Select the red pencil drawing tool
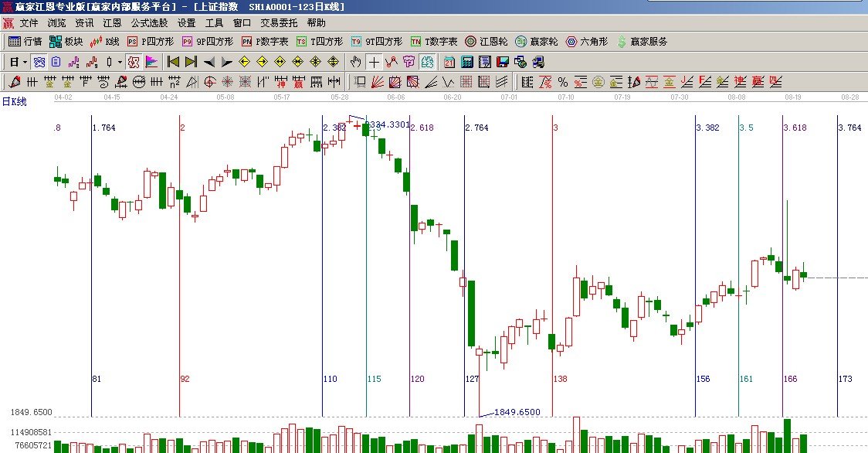The height and width of the screenshot is (453, 868). click(15, 81)
